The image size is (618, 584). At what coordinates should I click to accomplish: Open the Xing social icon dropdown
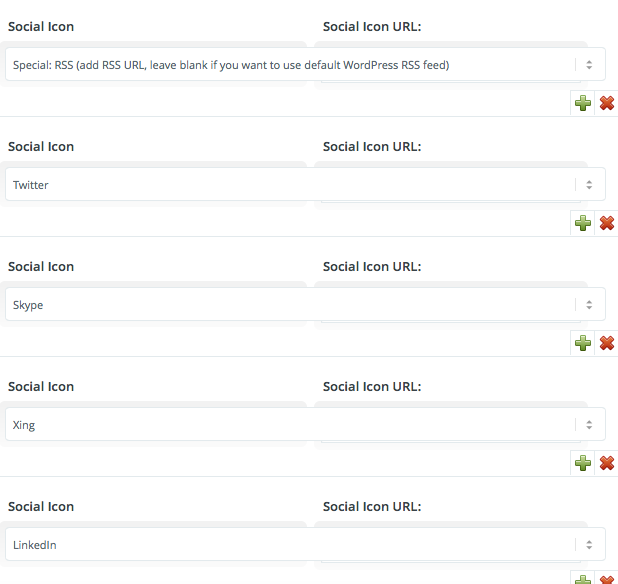(x=305, y=424)
